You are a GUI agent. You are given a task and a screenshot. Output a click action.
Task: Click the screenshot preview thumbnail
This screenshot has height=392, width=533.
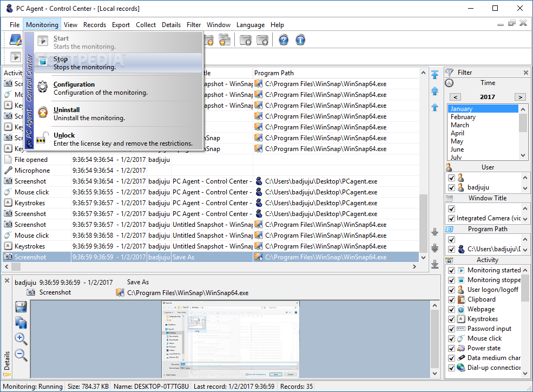coord(231,339)
